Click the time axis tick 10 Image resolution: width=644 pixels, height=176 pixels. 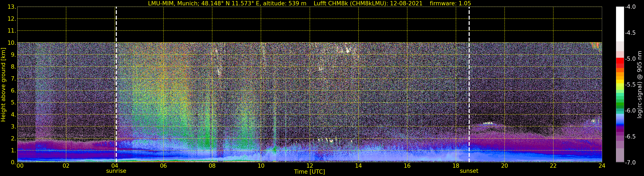[x=261, y=166]
